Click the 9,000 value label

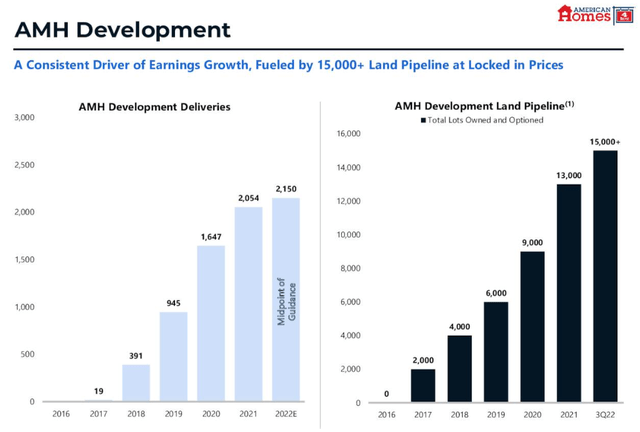click(x=532, y=243)
